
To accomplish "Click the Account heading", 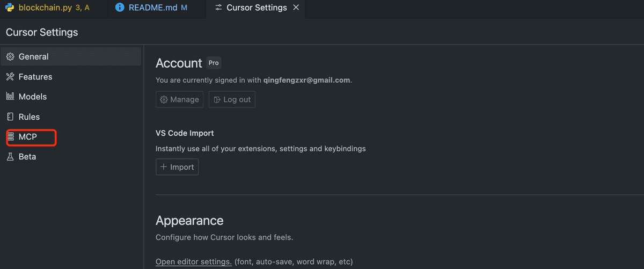I will click(x=179, y=63).
